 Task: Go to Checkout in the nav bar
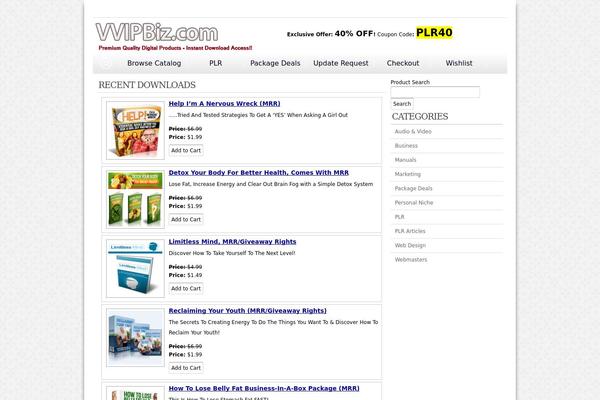[x=403, y=63]
